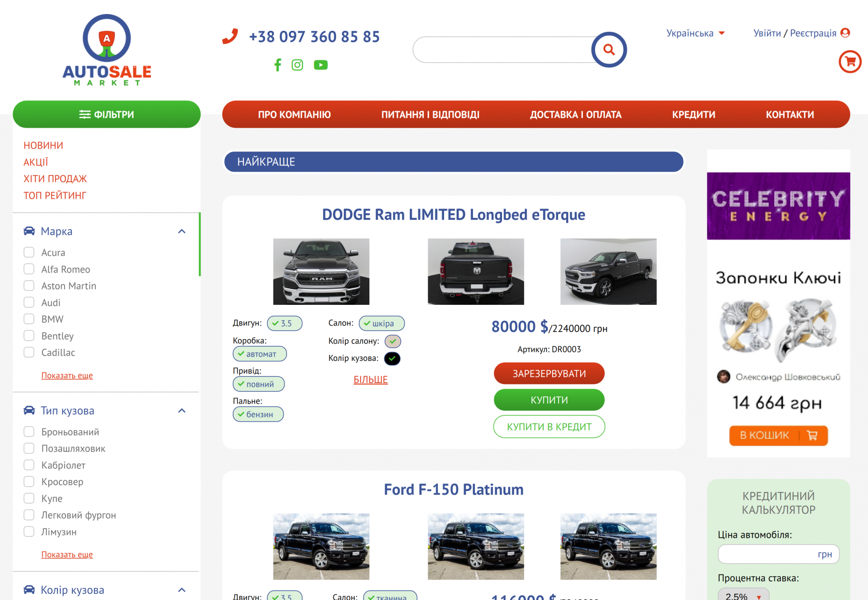Viewport: 868px width, 600px height.
Task: Add cufflinks with В КОШИК button
Action: click(x=778, y=436)
